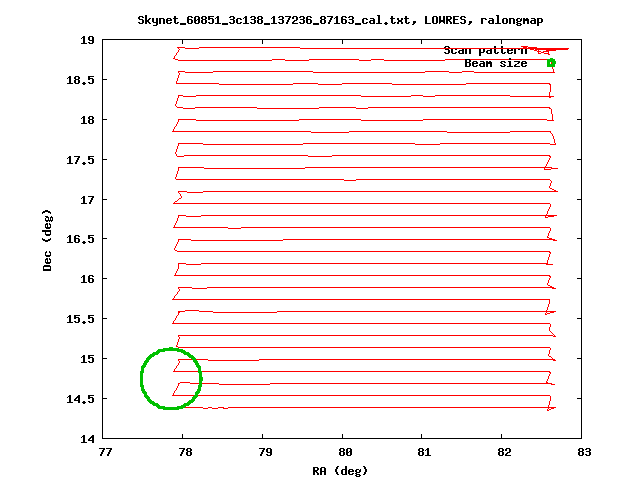The height and width of the screenshot is (480, 640).
Task: Click the RA tick label 79
Action: point(265,452)
